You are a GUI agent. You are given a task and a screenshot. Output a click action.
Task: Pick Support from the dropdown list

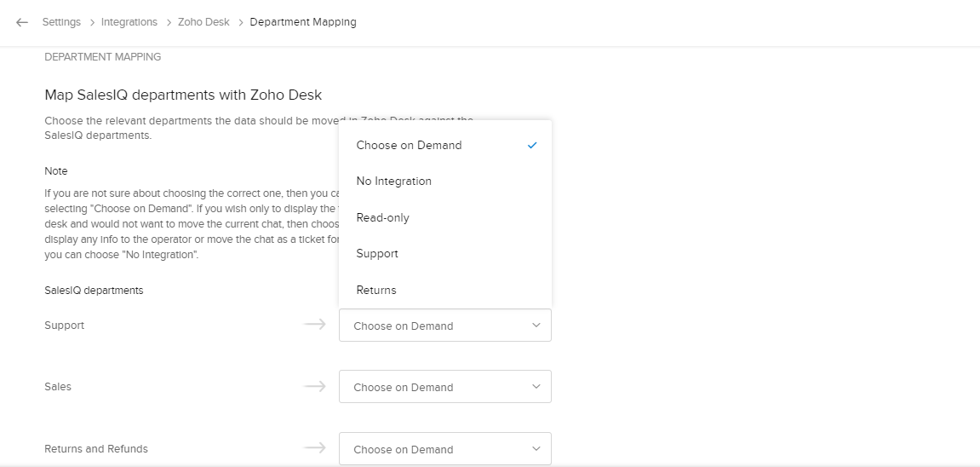point(377,254)
